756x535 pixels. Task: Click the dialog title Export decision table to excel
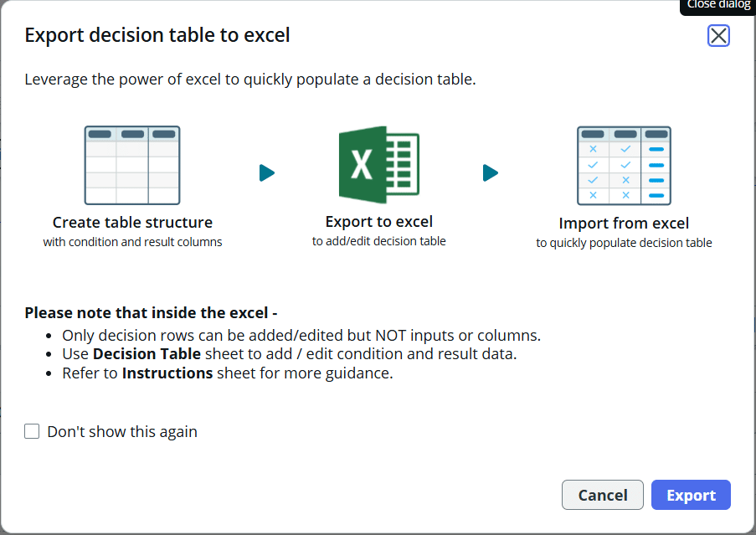[157, 34]
